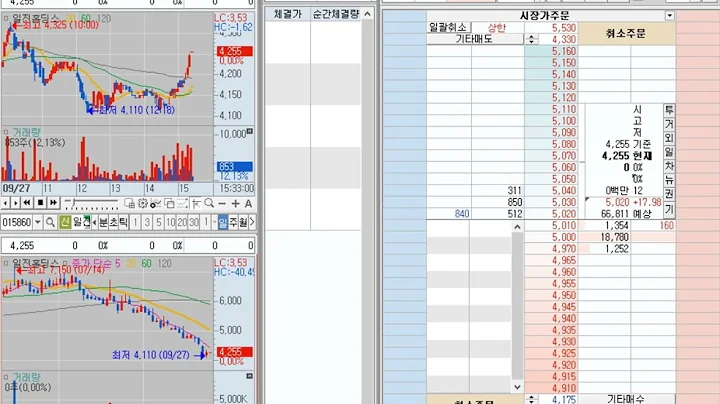Open 거 side tab
The image size is (720, 404).
tap(669, 124)
